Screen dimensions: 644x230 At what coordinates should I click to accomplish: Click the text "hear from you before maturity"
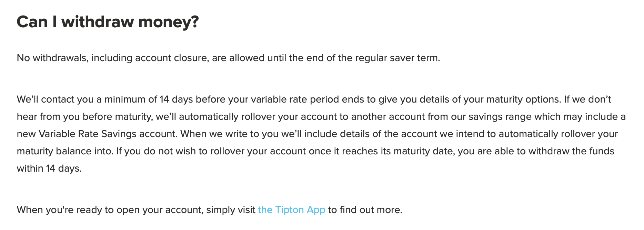pyautogui.click(x=84, y=117)
